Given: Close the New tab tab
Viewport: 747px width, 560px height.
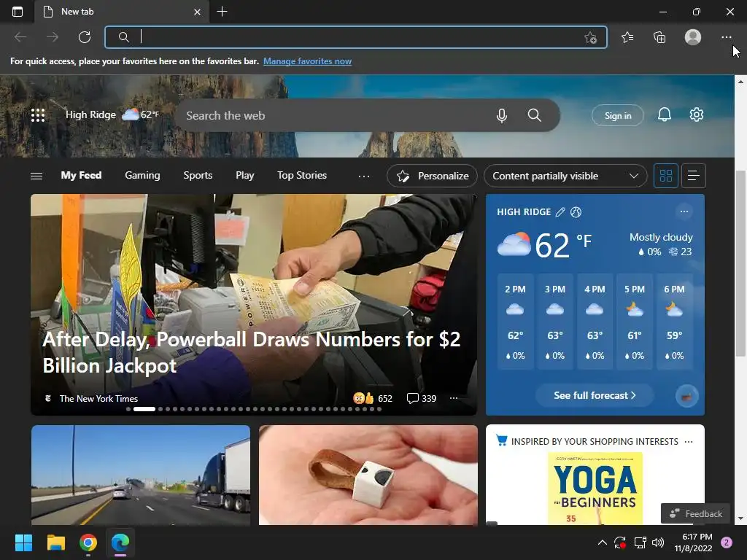Looking at the screenshot, I should 197,12.
